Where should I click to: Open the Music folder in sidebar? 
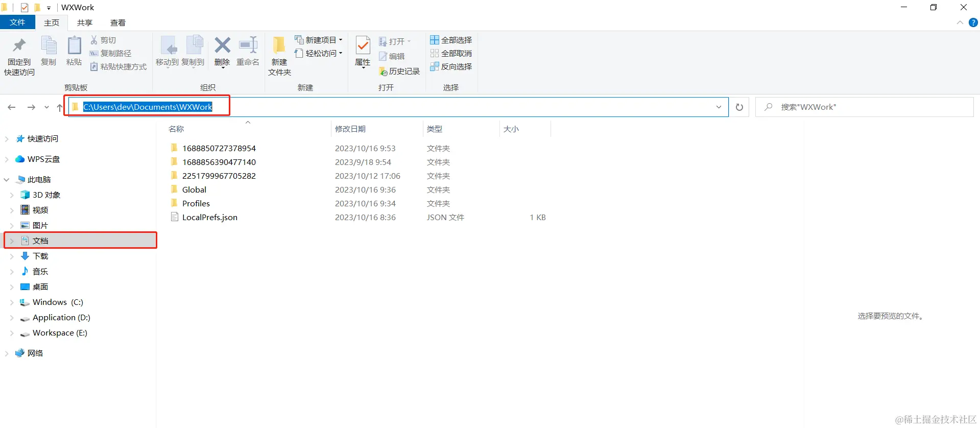coord(40,271)
